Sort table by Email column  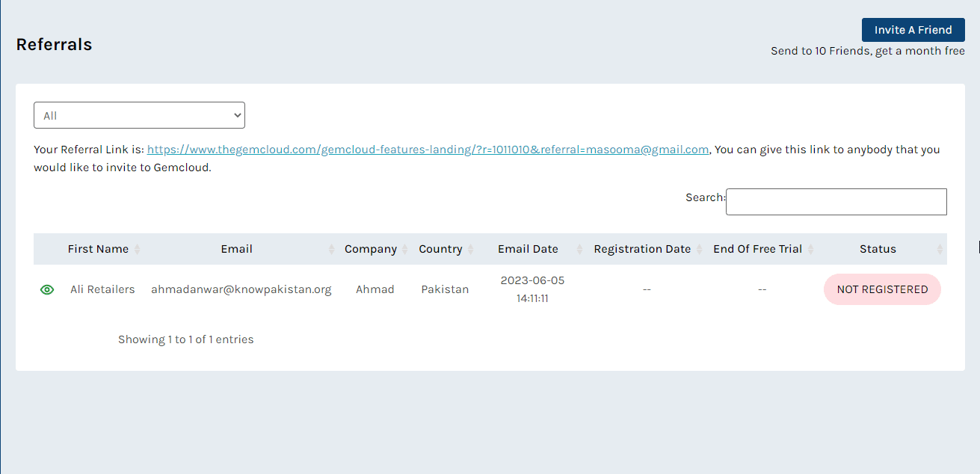236,249
